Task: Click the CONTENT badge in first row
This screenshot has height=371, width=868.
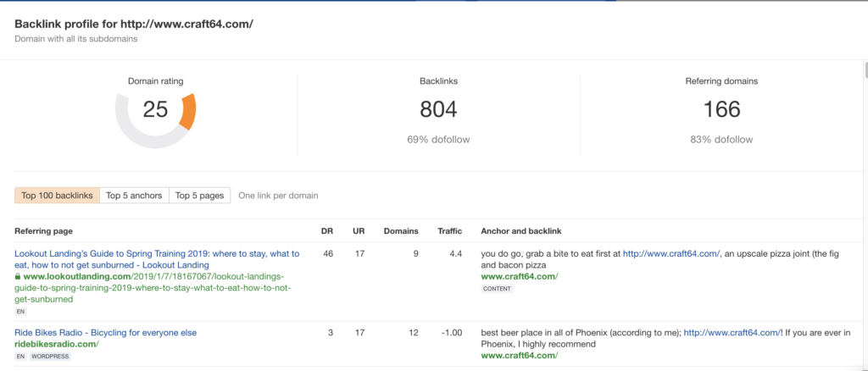Action: pos(496,289)
